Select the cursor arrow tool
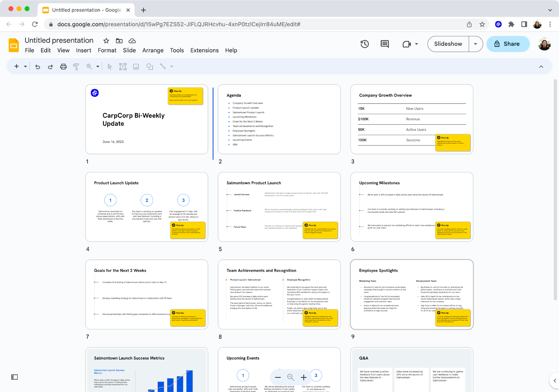Viewport: 559px width, 392px height. click(110, 67)
